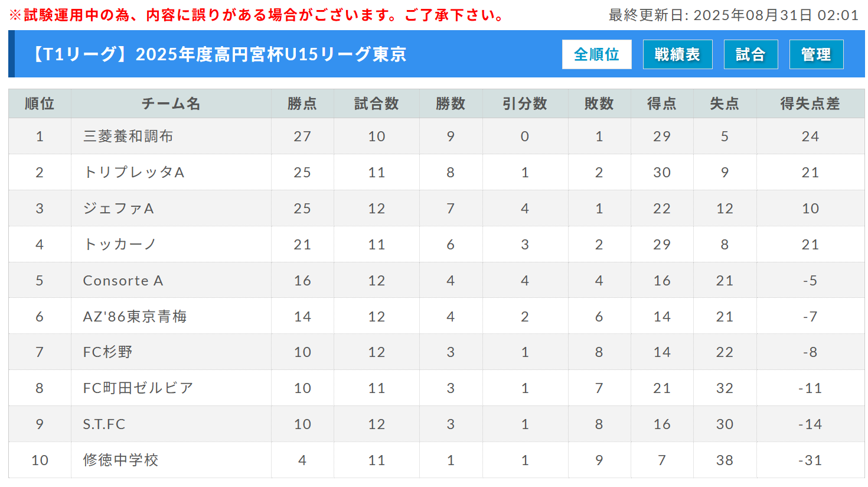Select the AZ'86東京青梅 team name
The height and width of the screenshot is (487, 868).
coord(135,316)
